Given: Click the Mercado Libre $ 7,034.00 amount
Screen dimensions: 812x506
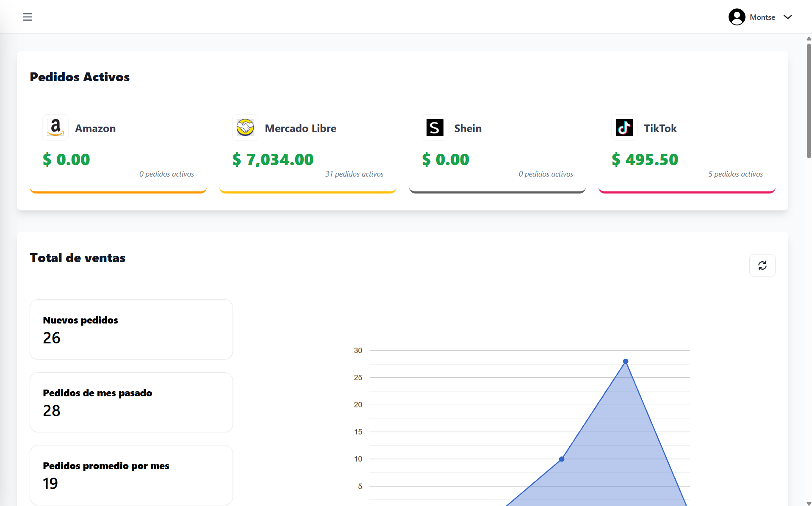Looking at the screenshot, I should click(x=273, y=160).
